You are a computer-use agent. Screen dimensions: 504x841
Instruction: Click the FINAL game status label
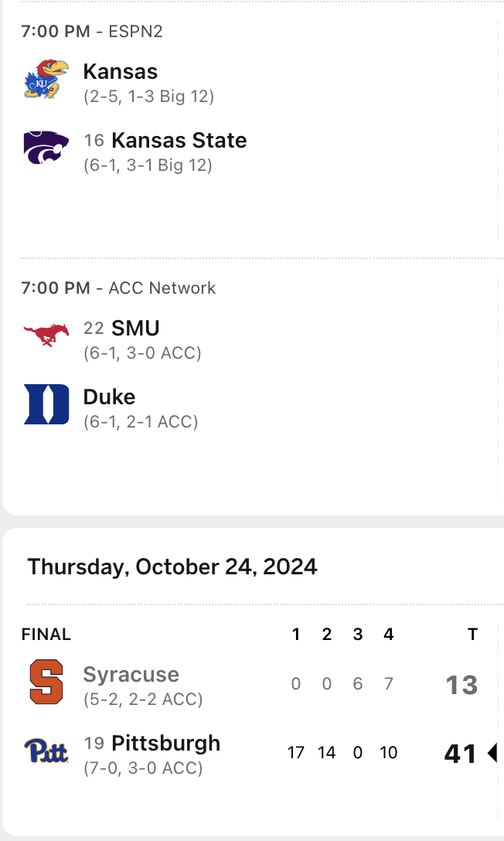click(x=46, y=635)
